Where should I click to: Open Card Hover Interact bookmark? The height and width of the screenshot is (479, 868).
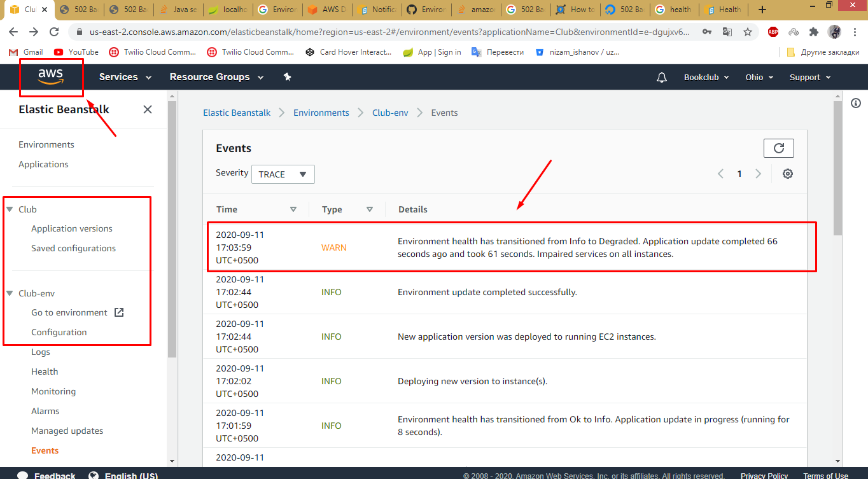349,52
